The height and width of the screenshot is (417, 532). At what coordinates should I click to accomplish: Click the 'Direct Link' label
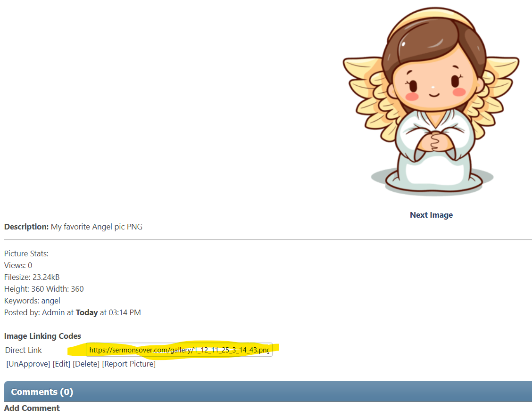(x=24, y=350)
